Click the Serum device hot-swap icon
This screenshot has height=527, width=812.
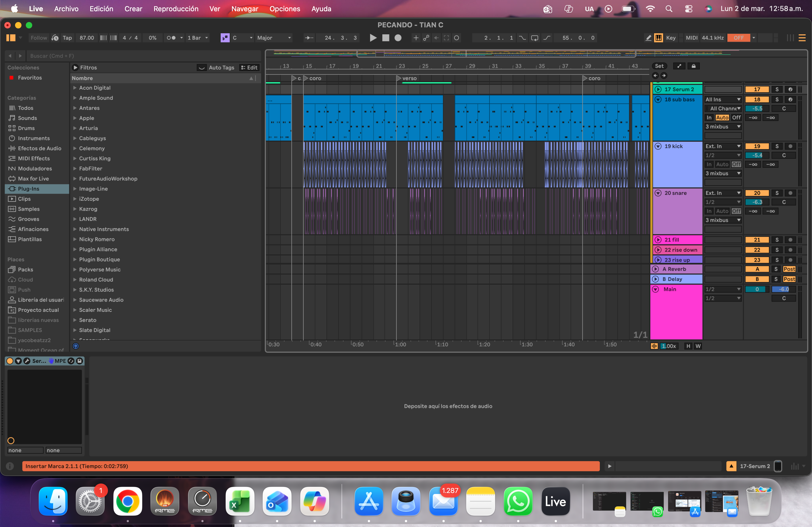(71, 361)
